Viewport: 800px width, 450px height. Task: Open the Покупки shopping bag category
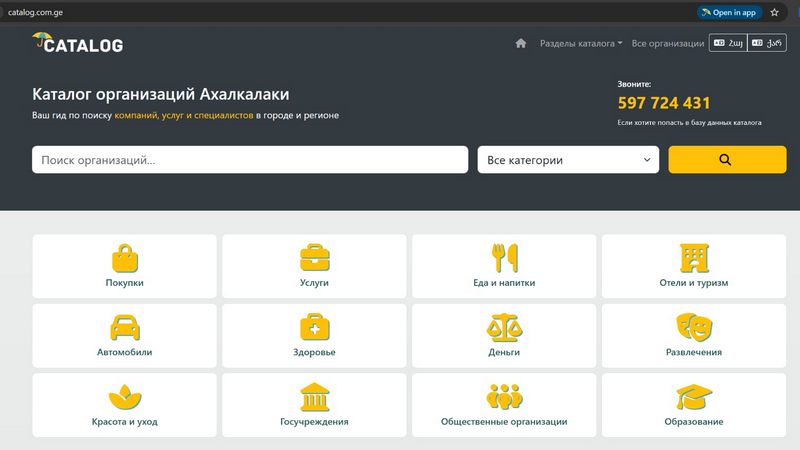[x=124, y=266]
